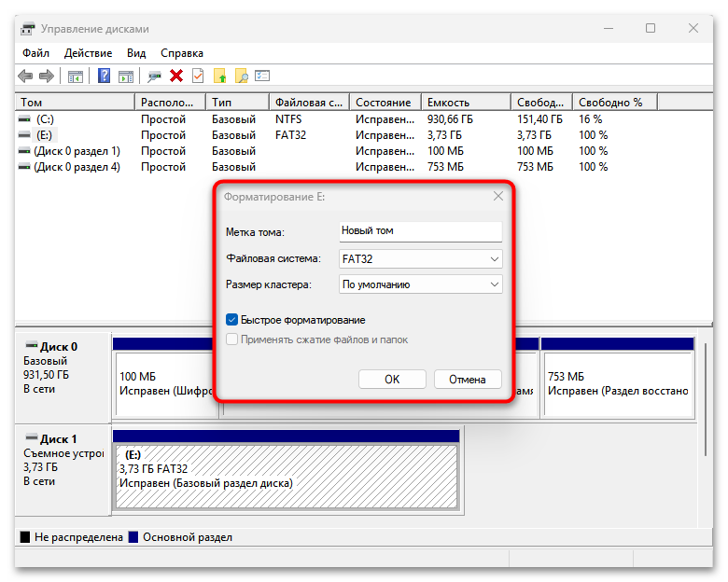This screenshot has height=582, width=728.
Task: Click the vertical scrollbar of the disk pane
Action: point(706,399)
